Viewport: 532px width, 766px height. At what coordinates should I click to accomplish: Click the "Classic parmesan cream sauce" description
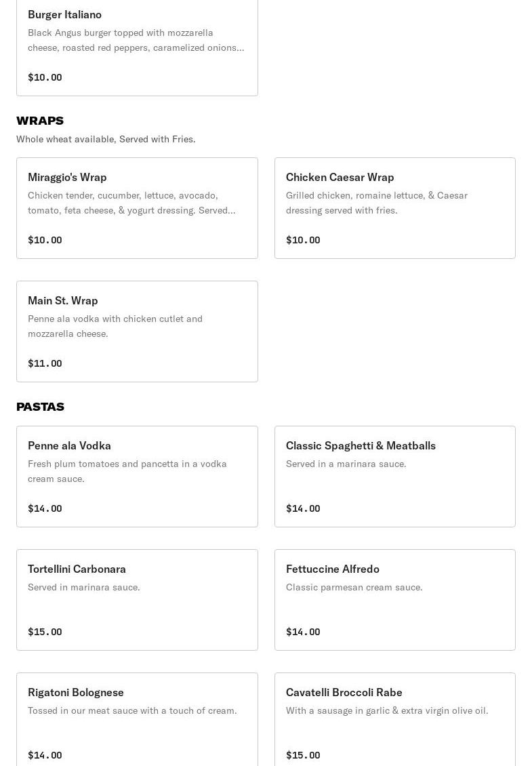[x=354, y=587]
